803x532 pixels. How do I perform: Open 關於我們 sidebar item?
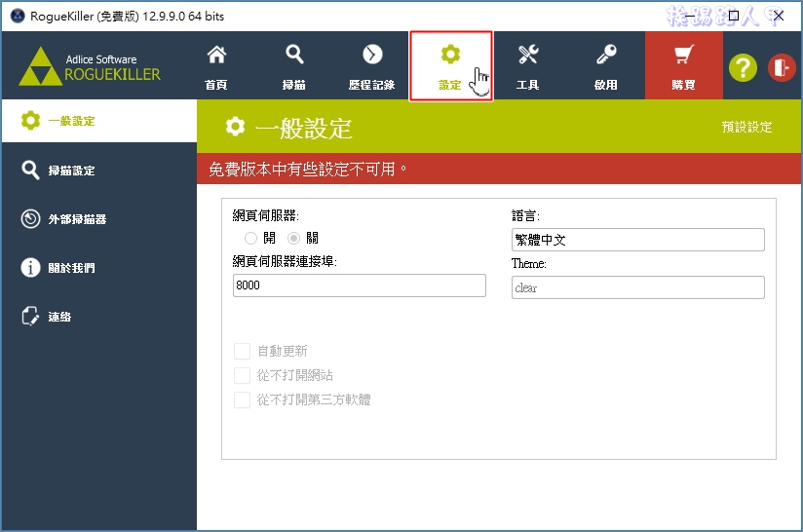tap(99, 267)
